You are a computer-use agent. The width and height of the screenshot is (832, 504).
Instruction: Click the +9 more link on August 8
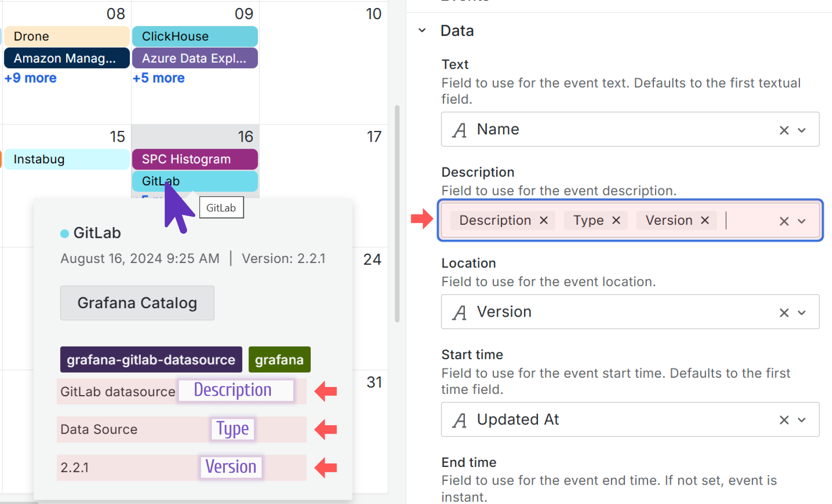[30, 78]
